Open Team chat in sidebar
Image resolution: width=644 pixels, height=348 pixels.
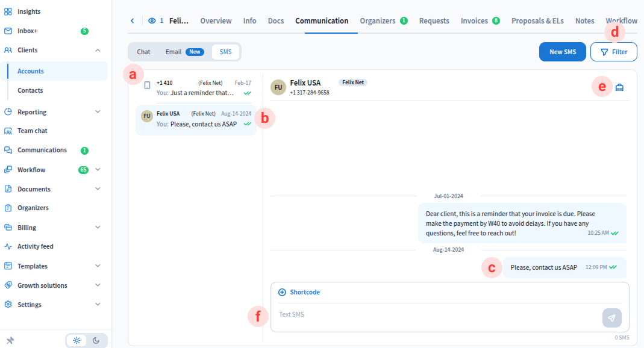[x=32, y=131]
